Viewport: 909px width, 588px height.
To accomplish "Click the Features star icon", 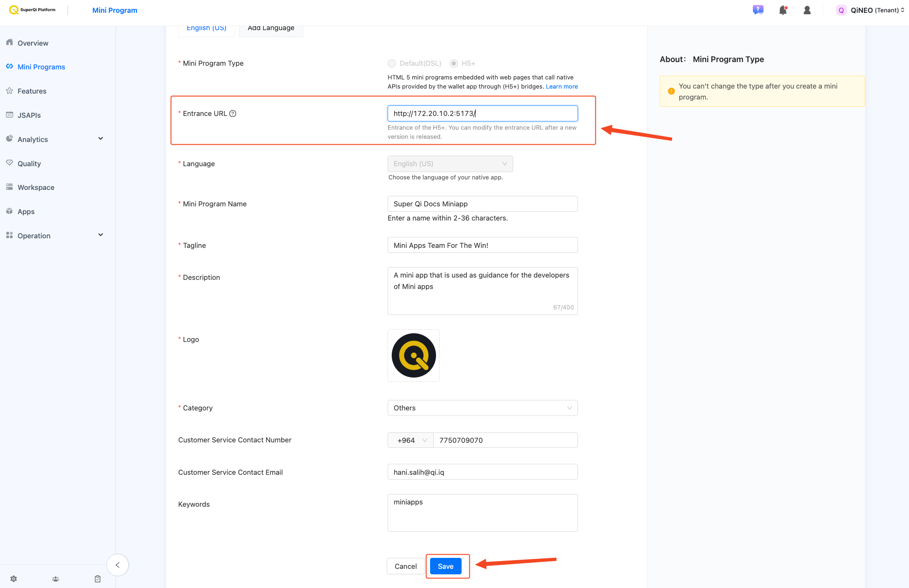I will (10, 91).
